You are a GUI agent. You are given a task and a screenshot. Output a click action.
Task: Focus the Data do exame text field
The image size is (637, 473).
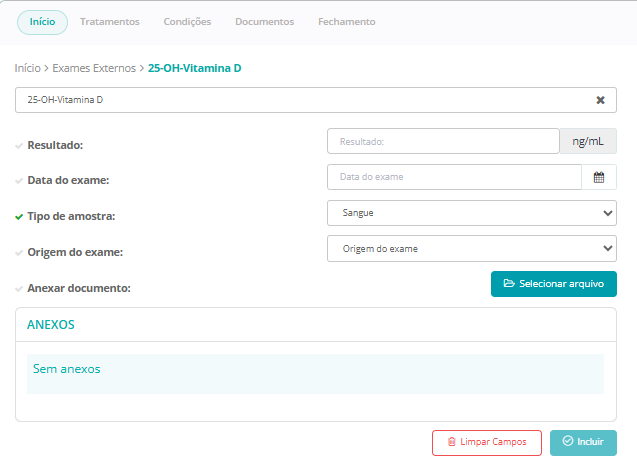tap(454, 177)
